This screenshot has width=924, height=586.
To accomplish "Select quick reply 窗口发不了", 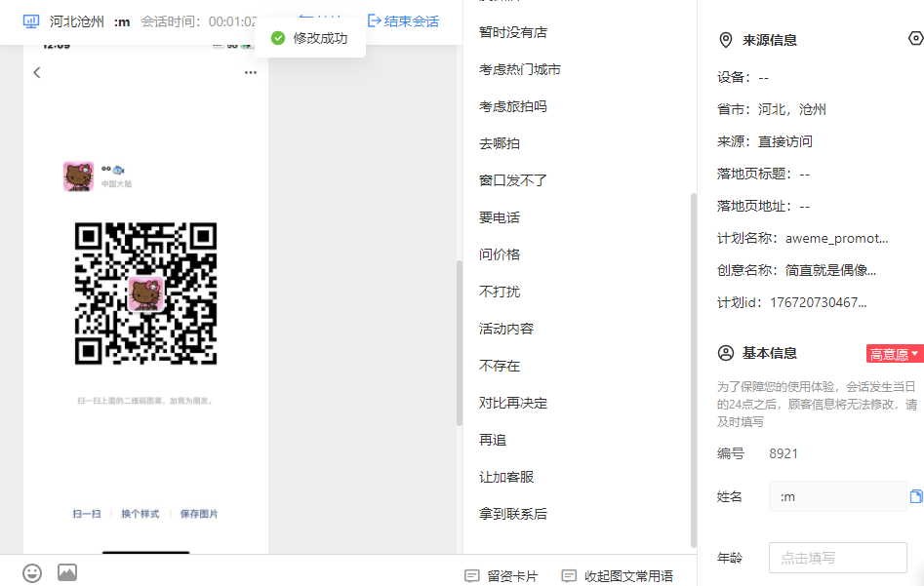I will coord(513,180).
